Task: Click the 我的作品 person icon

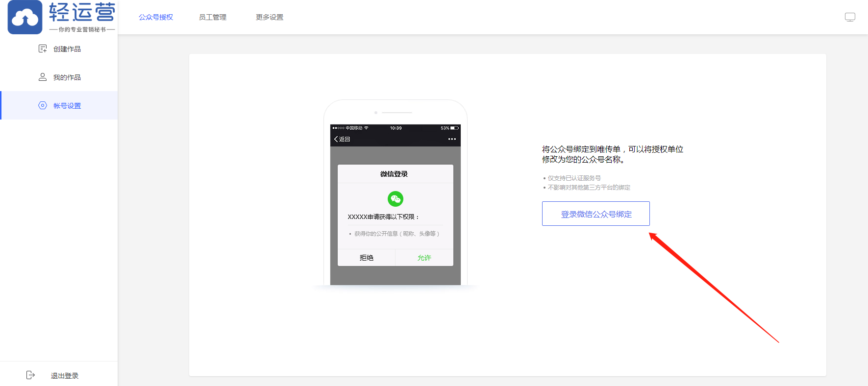Action: 43,77
